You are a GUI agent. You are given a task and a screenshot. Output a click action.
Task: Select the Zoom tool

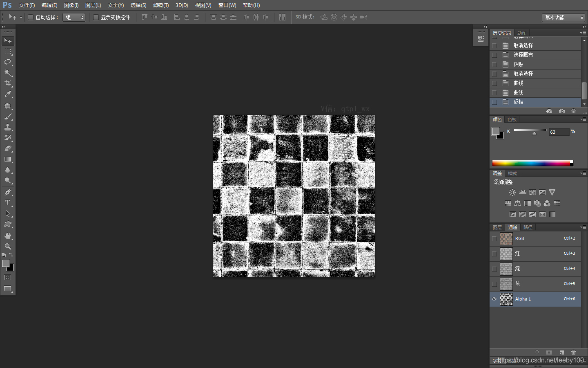[x=8, y=247]
